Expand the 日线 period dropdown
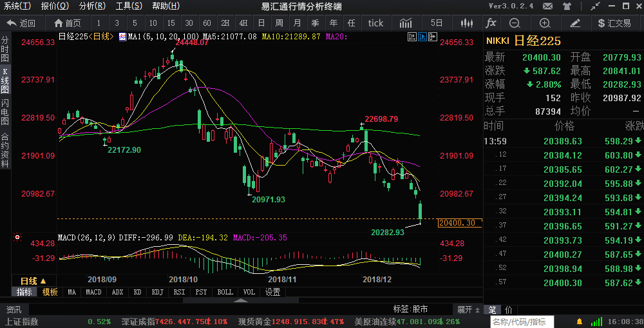Screen dimensions: 644x328 tap(33, 281)
